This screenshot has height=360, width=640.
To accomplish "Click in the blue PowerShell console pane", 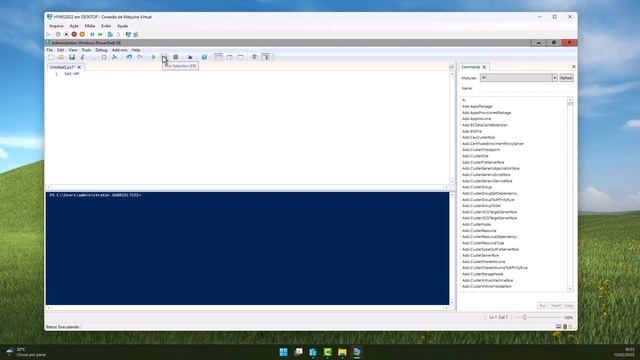I will pos(247,248).
